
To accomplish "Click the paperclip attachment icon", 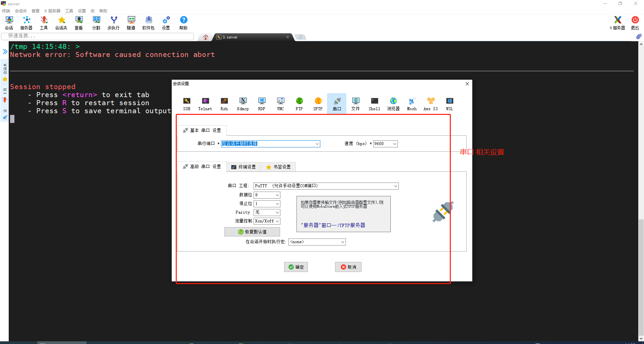I will point(639,36).
